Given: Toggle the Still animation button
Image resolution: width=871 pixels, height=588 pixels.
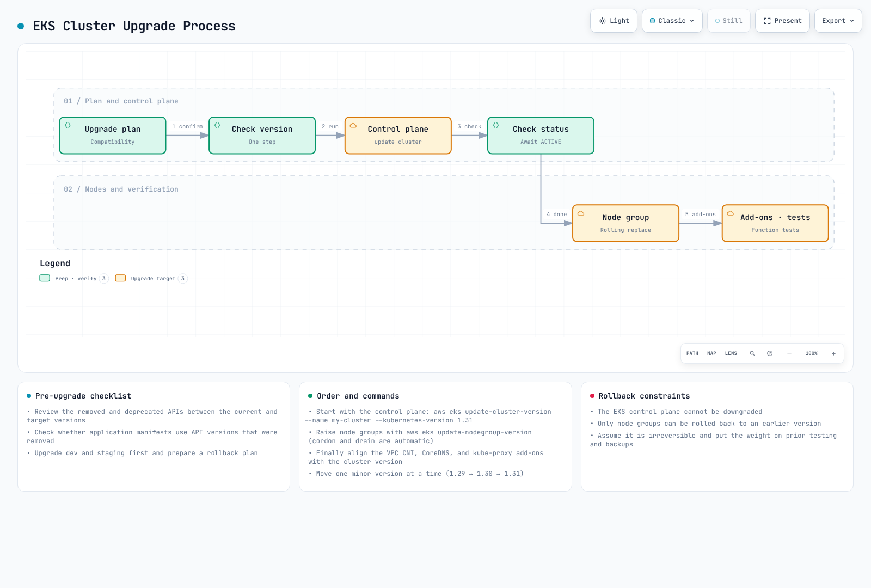Looking at the screenshot, I should 729,21.
